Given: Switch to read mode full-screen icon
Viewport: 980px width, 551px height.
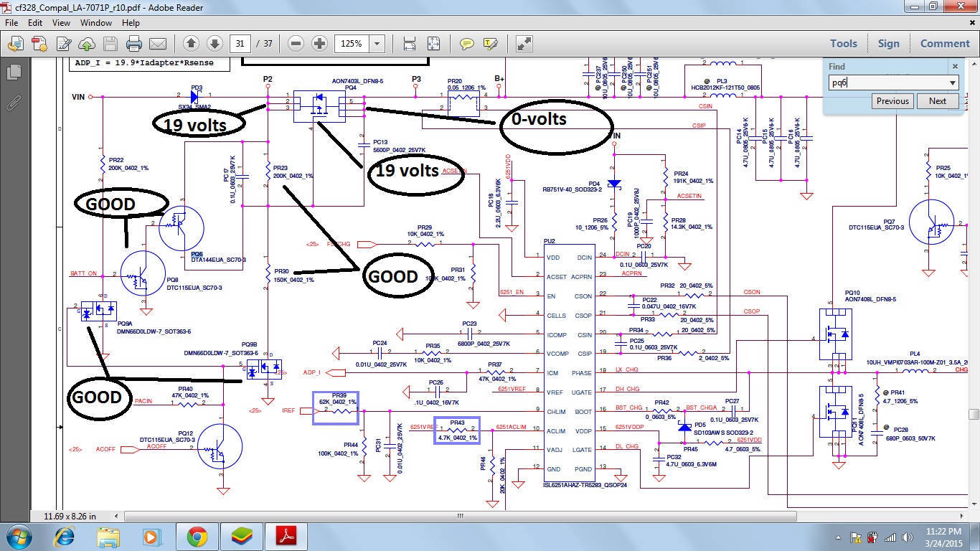Looking at the screenshot, I should pos(524,44).
